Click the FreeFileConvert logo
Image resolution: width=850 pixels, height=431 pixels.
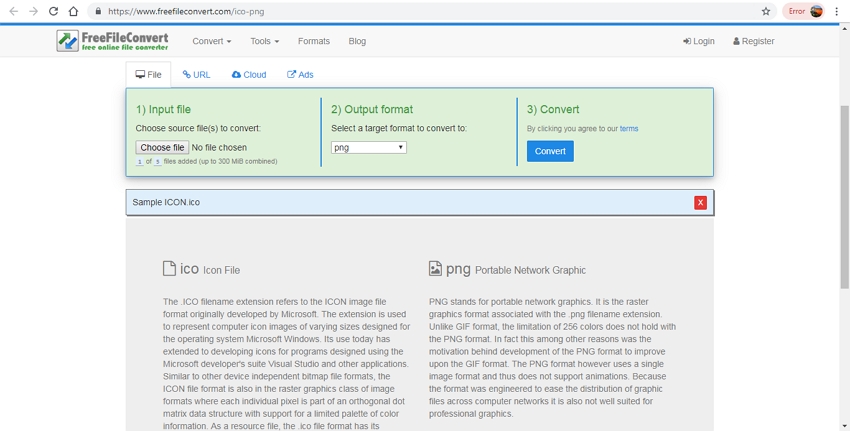tap(112, 41)
